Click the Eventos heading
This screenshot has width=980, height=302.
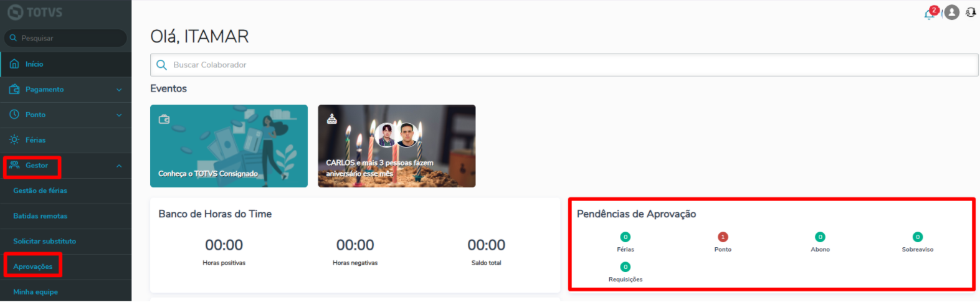(168, 88)
